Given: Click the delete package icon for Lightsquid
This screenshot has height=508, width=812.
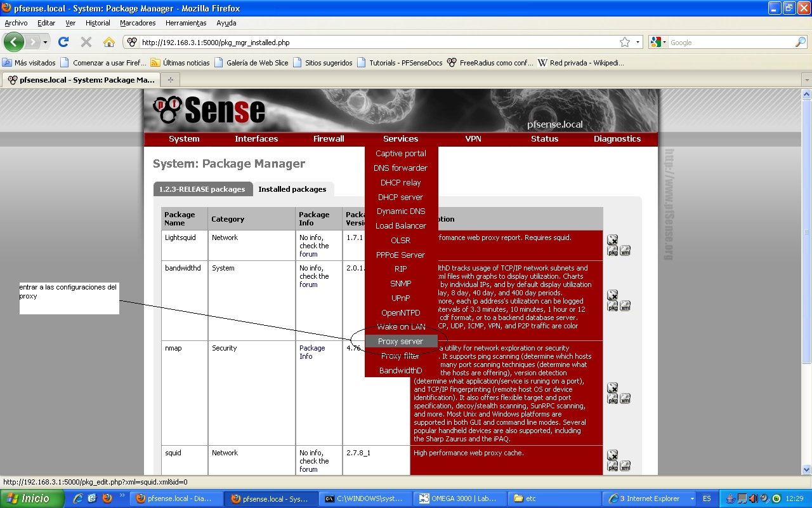Looking at the screenshot, I should click(612, 240).
